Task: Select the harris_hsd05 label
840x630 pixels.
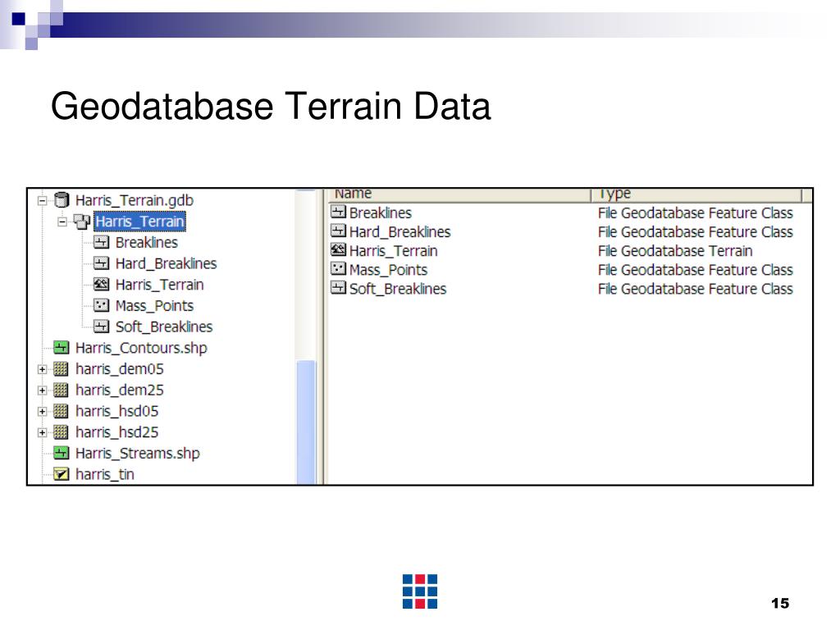Action: [x=116, y=411]
